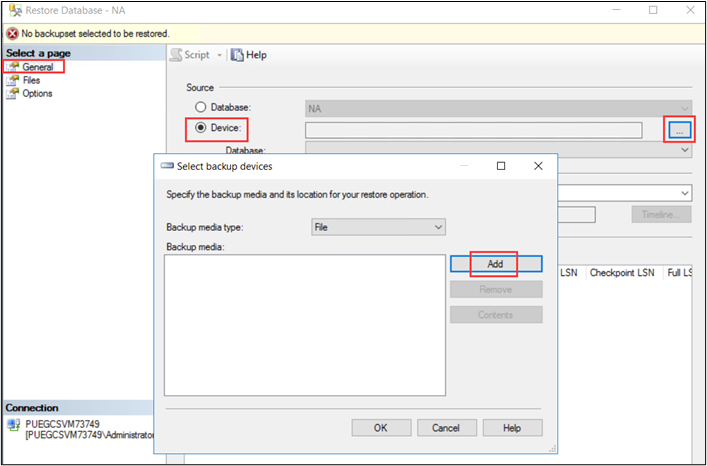Close the Restore Database window
707x466 pixels.
pyautogui.click(x=690, y=10)
